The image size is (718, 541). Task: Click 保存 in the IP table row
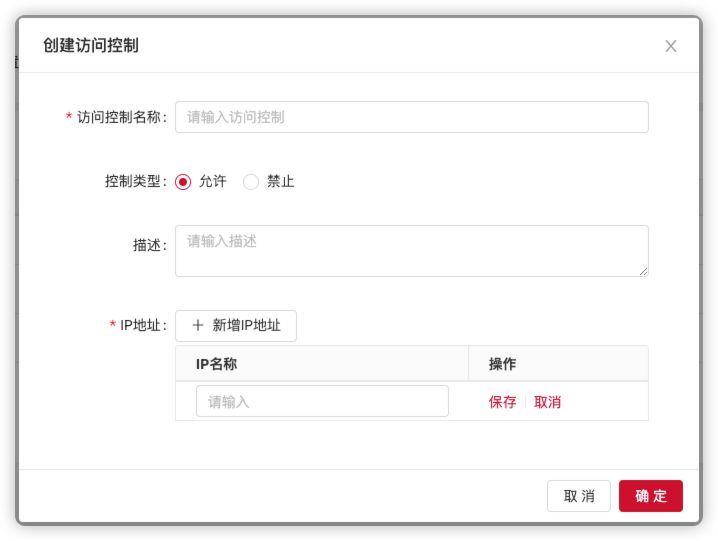(502, 402)
